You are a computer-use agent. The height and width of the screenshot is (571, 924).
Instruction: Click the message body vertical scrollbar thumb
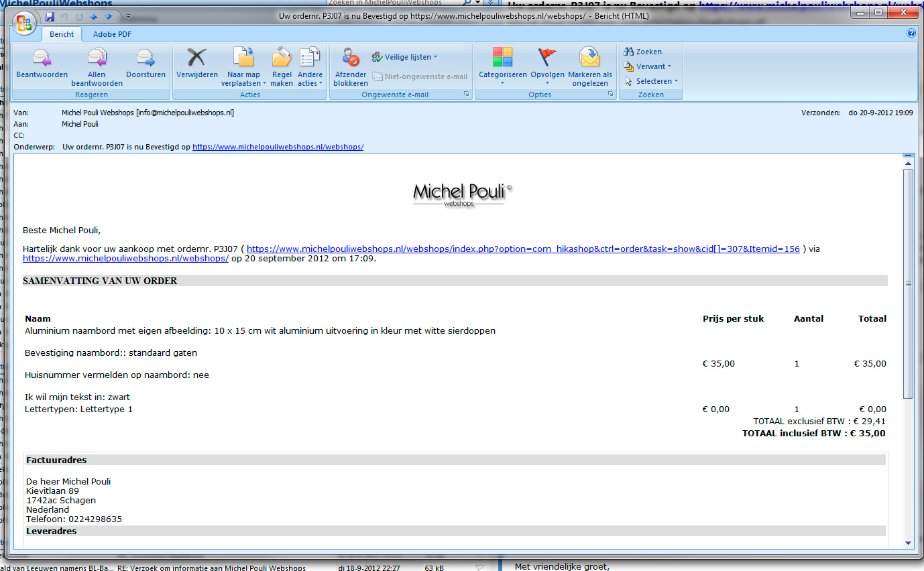tap(908, 283)
